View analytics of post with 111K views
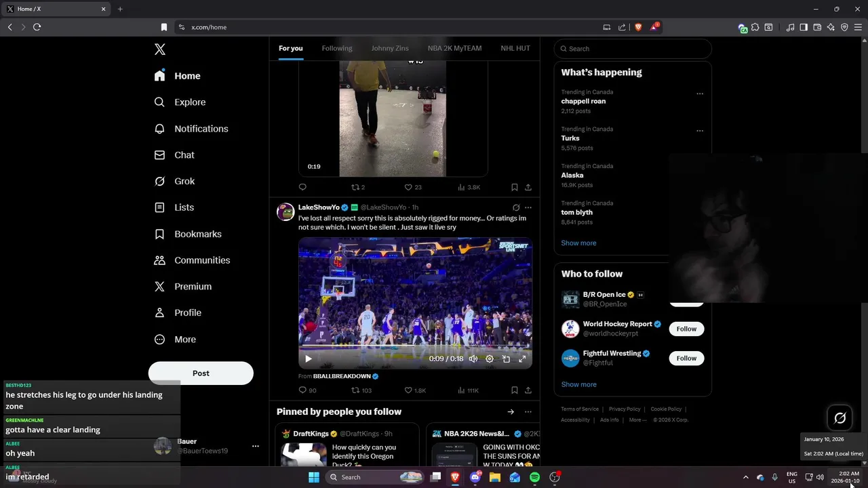Screen dimensions: 868x488 [469, 390]
